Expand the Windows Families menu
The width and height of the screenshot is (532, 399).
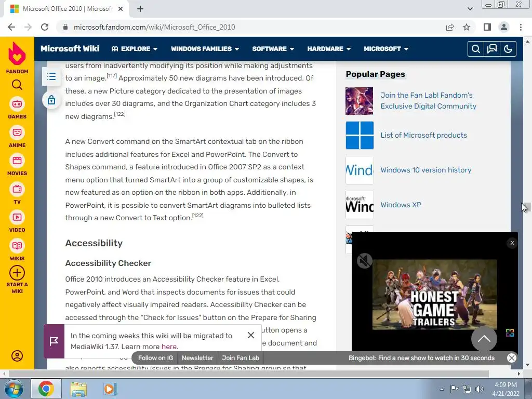(205, 49)
